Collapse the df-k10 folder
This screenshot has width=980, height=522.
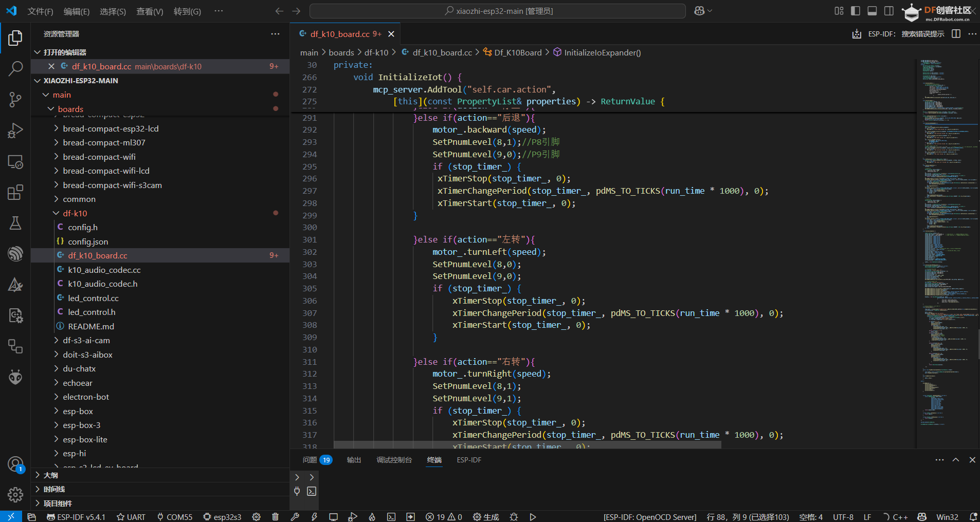click(75, 213)
